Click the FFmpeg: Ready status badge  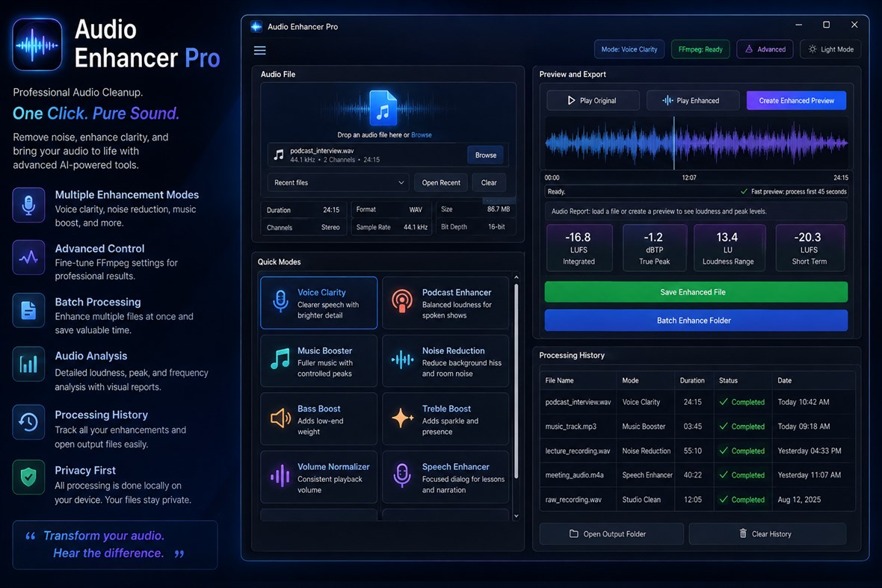(700, 49)
